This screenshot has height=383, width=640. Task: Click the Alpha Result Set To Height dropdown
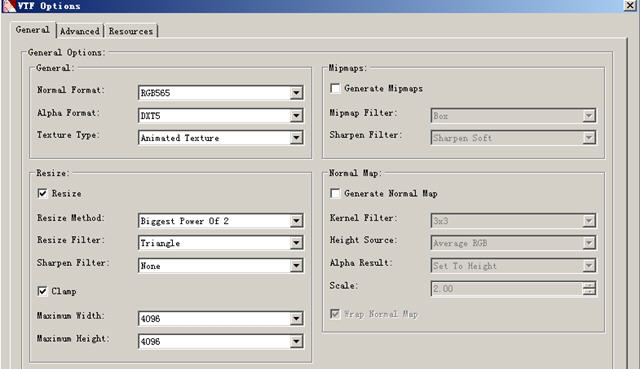[513, 266]
